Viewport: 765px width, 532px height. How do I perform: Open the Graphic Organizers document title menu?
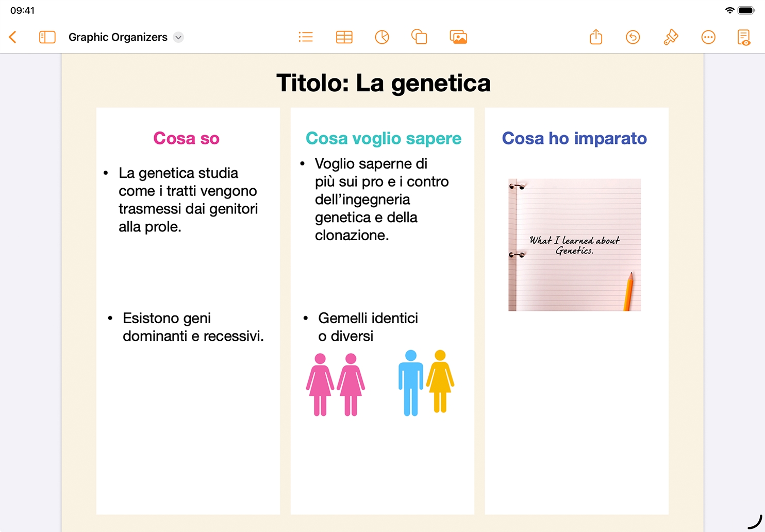pos(118,37)
